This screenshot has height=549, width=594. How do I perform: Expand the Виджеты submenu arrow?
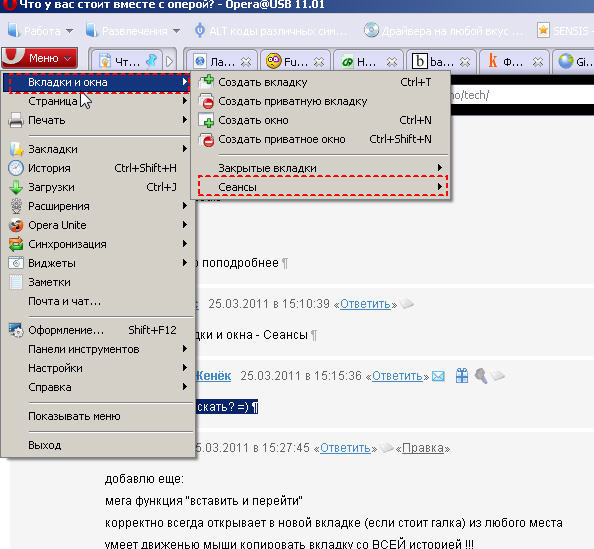pos(184,263)
